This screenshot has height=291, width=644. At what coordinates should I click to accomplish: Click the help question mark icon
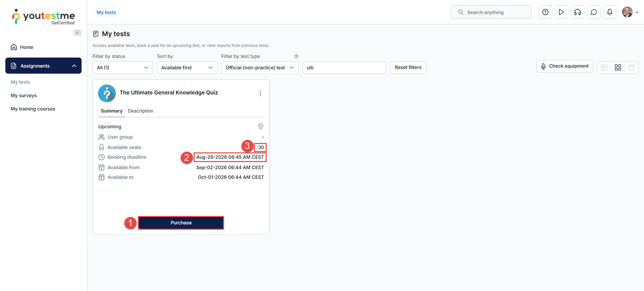pos(545,12)
